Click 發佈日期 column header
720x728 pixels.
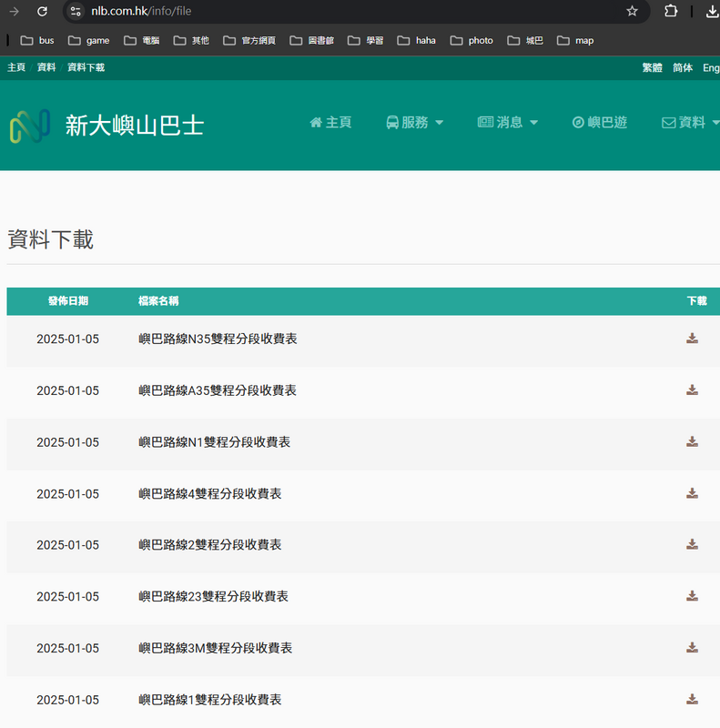[x=68, y=301]
